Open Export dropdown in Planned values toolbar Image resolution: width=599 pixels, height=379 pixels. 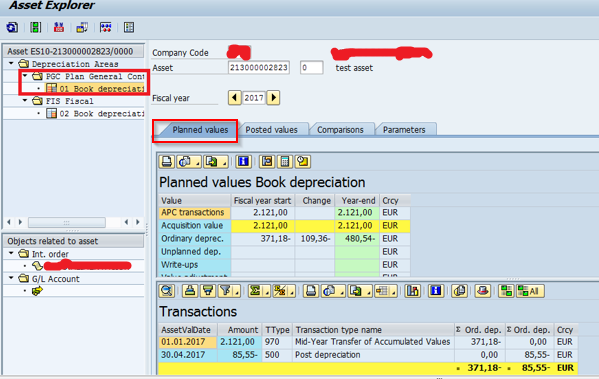(x=215, y=162)
